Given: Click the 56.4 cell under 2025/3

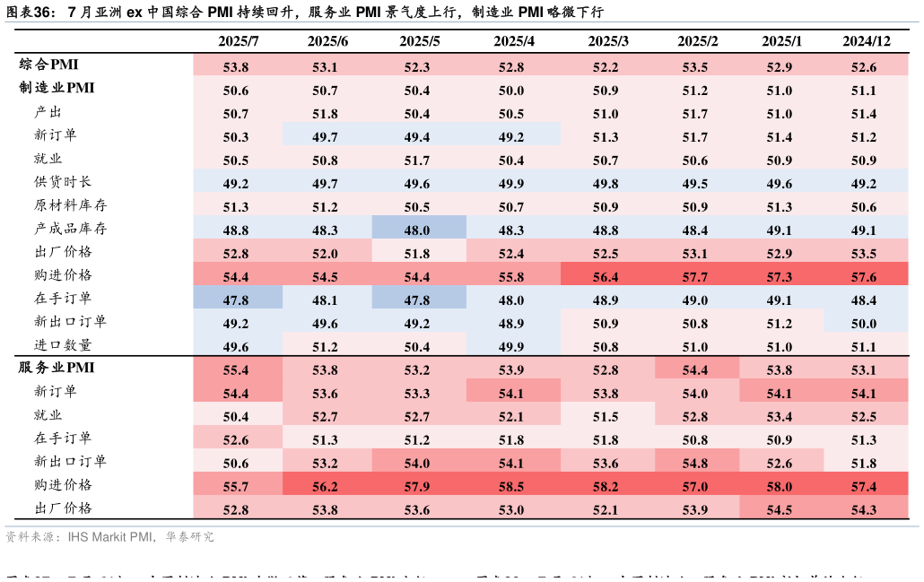Looking at the screenshot, I should coord(606,276).
